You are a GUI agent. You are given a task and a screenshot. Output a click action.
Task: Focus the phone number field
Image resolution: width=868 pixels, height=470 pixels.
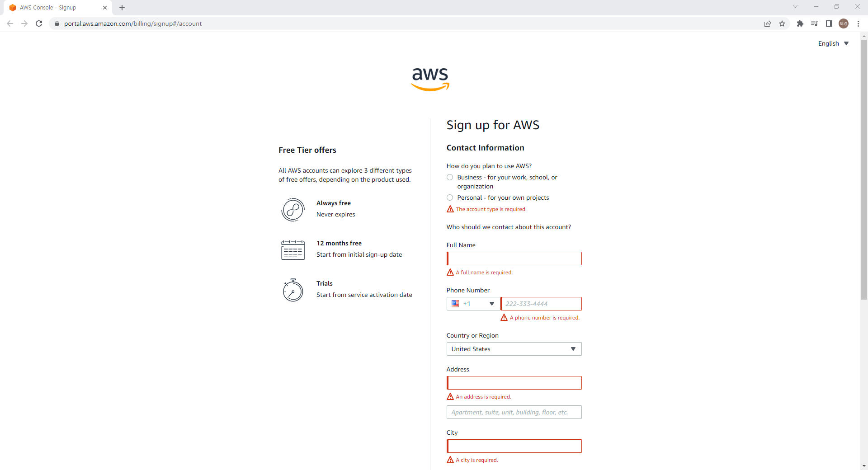(x=541, y=304)
